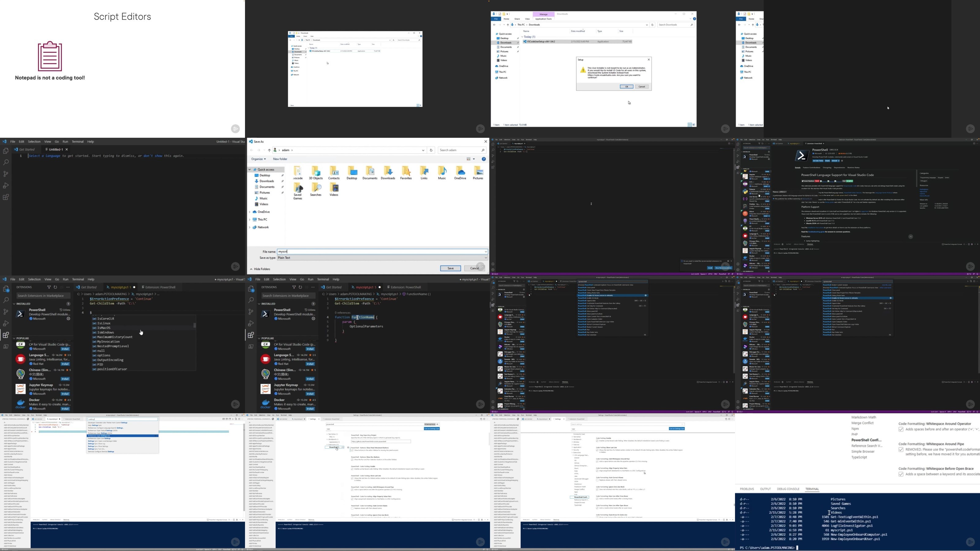Select the 3D Objects folder in Save As
The image size is (980, 551).
pos(316,173)
